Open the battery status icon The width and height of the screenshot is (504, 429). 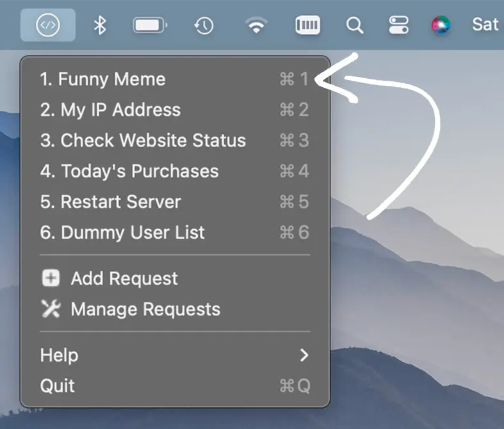(150, 25)
